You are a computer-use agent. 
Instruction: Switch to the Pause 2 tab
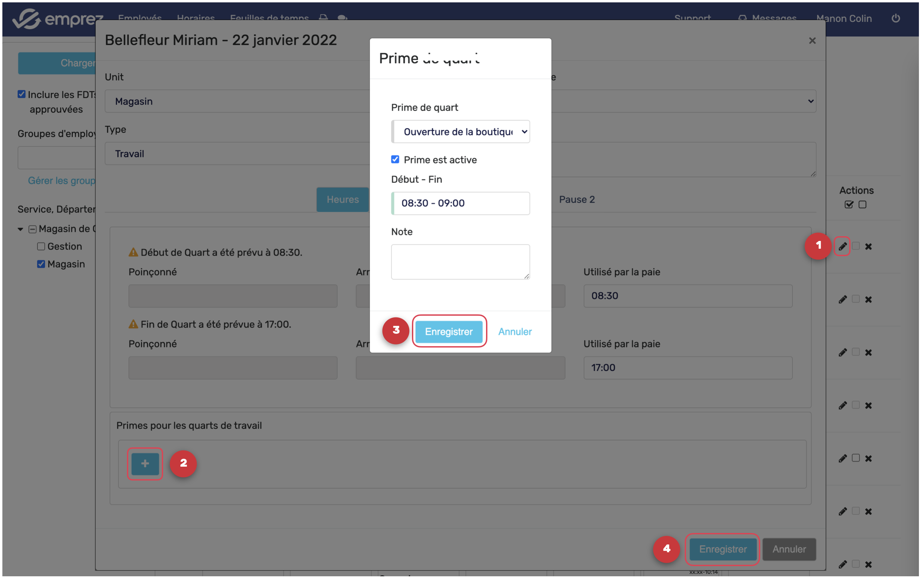coord(576,199)
